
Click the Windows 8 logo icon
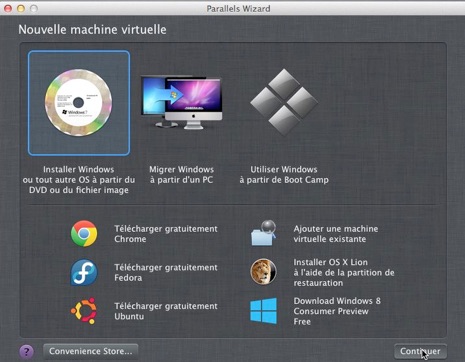[264, 311]
